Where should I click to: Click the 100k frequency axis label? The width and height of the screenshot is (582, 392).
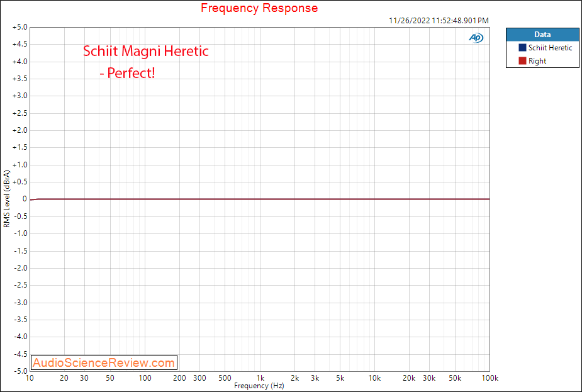[x=490, y=378]
